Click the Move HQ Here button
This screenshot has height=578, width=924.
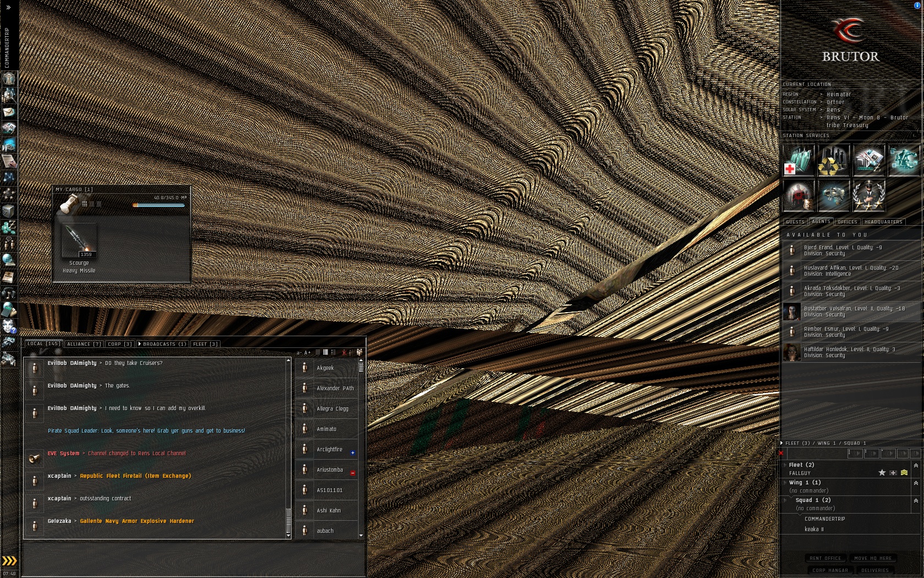coord(873,558)
